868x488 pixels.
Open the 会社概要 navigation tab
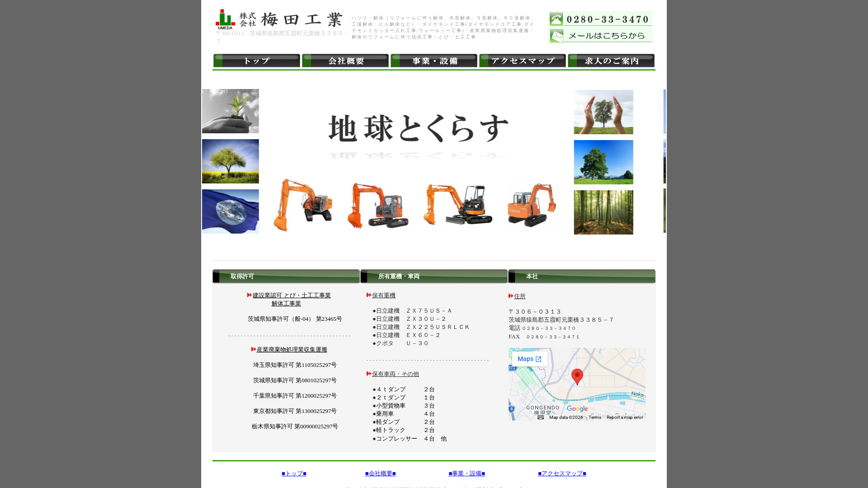tap(345, 61)
